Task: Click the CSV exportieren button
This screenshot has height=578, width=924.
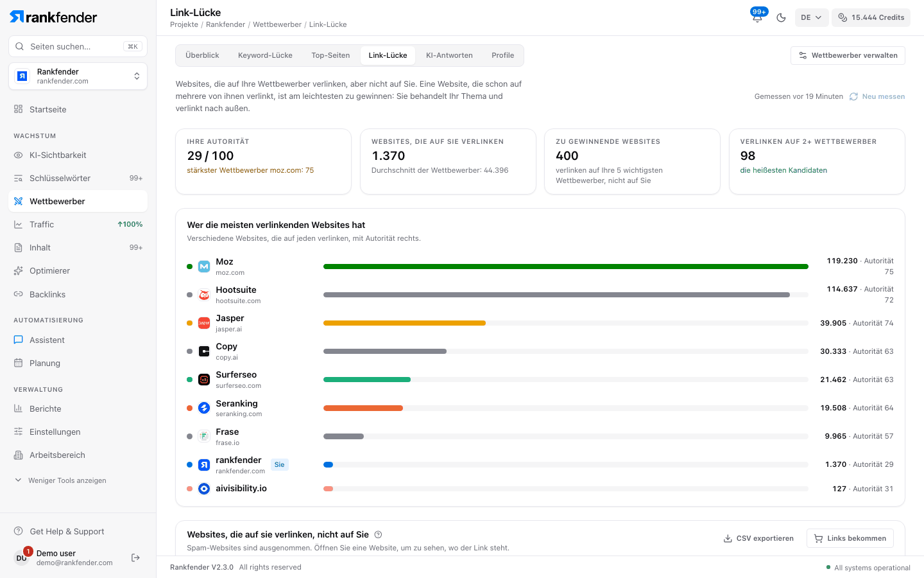Action: coord(758,538)
